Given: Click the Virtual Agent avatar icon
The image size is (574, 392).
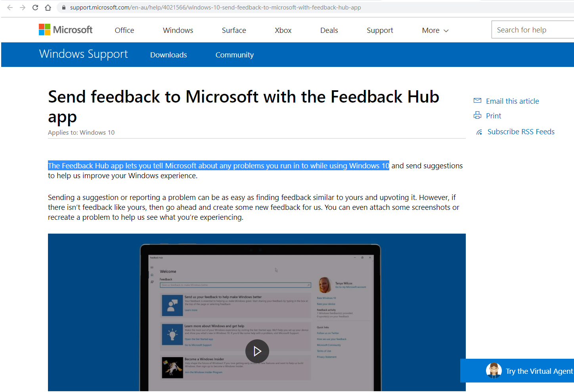Looking at the screenshot, I should [x=494, y=371].
